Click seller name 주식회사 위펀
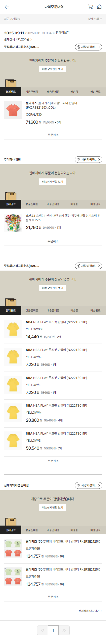Viewport: 106px width, 644px height. 12,159
